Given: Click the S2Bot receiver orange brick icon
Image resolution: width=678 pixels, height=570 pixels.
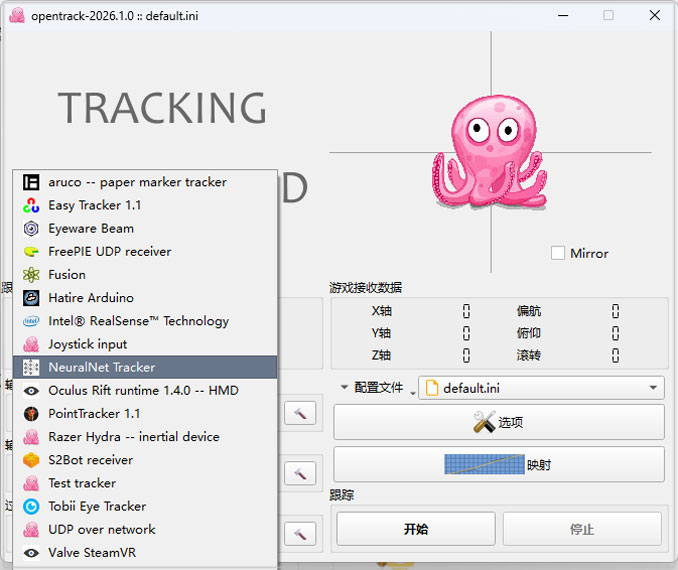Looking at the screenshot, I should 31,460.
